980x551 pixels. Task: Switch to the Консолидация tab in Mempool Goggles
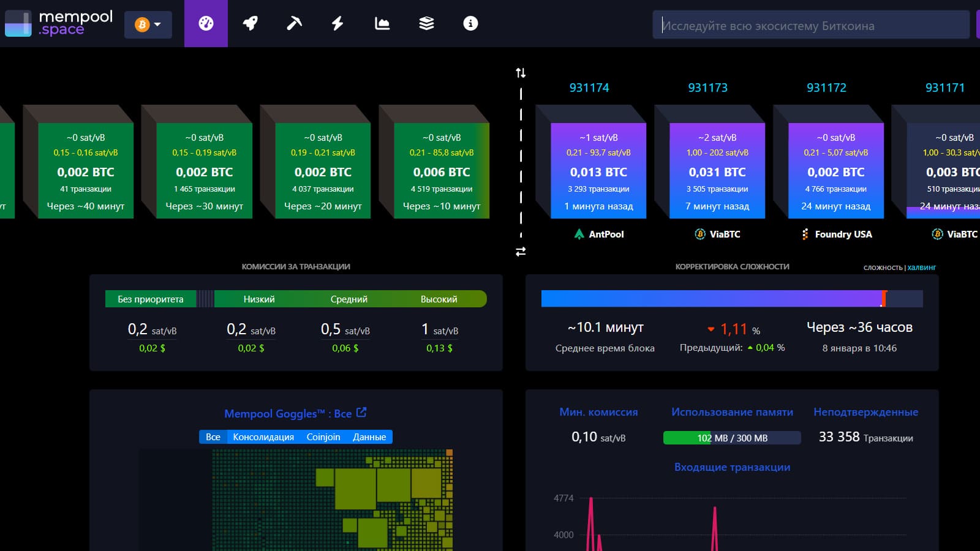[263, 437]
